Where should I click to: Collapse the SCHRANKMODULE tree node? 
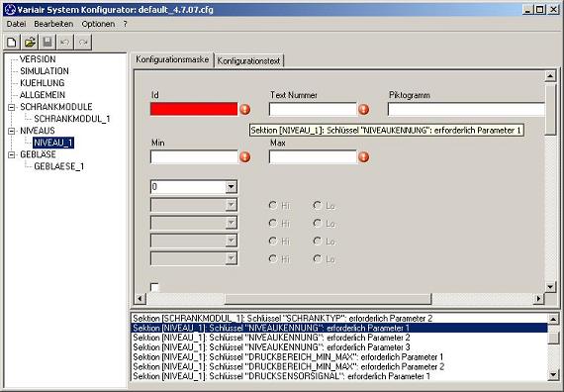tap(12, 107)
